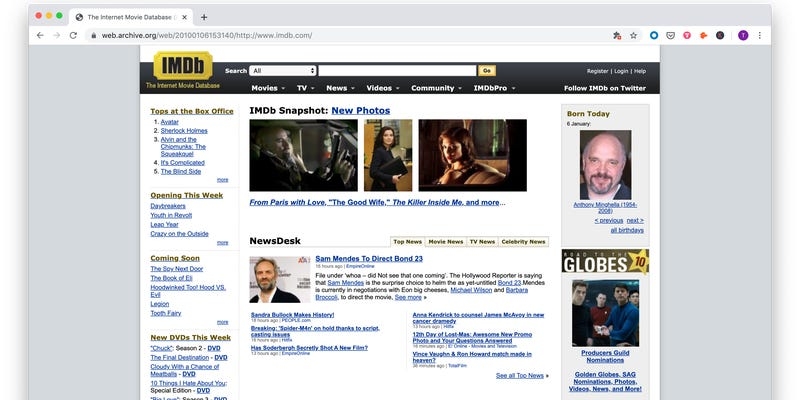
Task: Click the IMDb search text field
Action: 397,71
